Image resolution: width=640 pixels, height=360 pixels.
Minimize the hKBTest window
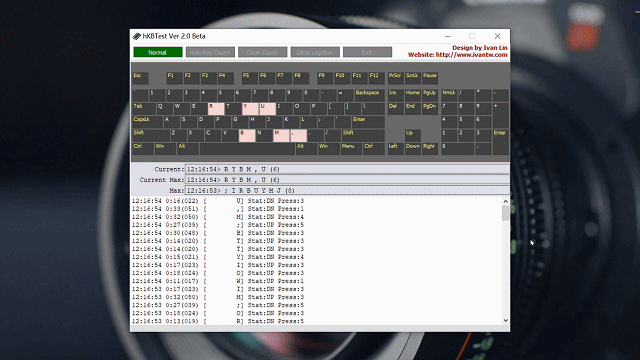tap(448, 36)
